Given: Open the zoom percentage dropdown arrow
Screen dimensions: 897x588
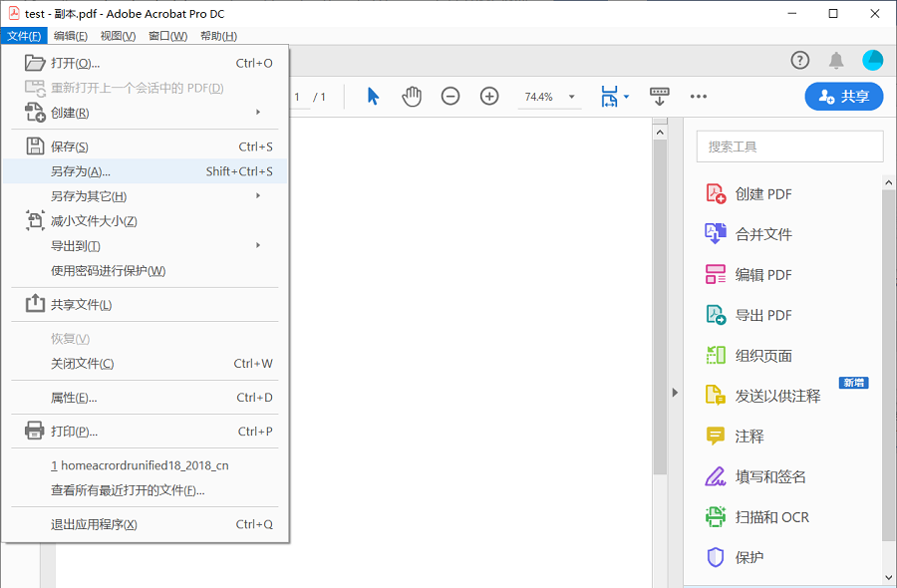Looking at the screenshot, I should [x=571, y=97].
